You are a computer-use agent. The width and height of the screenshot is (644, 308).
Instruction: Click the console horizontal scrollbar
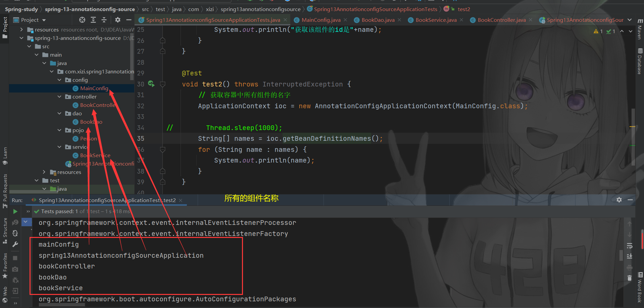point(62,305)
